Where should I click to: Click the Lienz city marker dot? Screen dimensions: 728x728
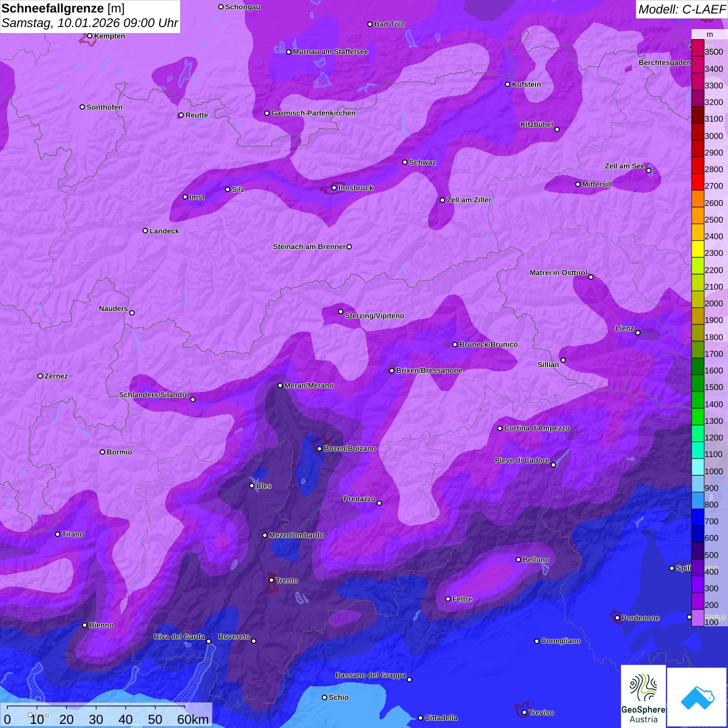(x=638, y=333)
